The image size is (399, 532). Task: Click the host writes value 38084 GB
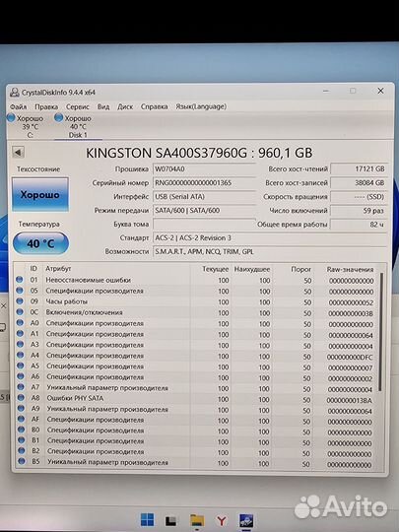click(359, 183)
